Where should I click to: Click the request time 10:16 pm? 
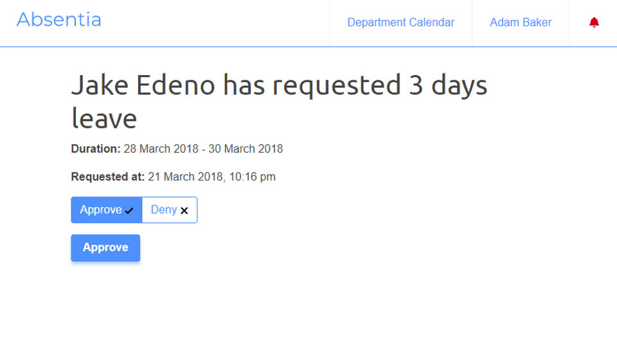(252, 177)
